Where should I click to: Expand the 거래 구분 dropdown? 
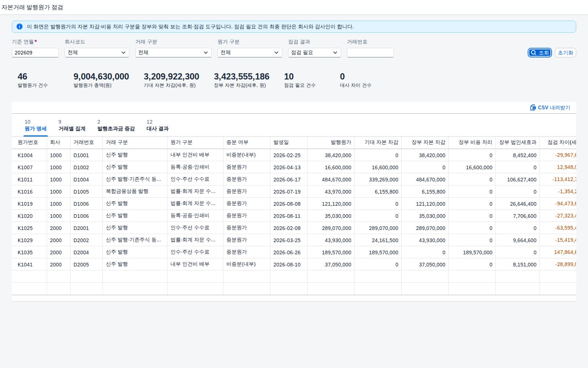coord(173,53)
